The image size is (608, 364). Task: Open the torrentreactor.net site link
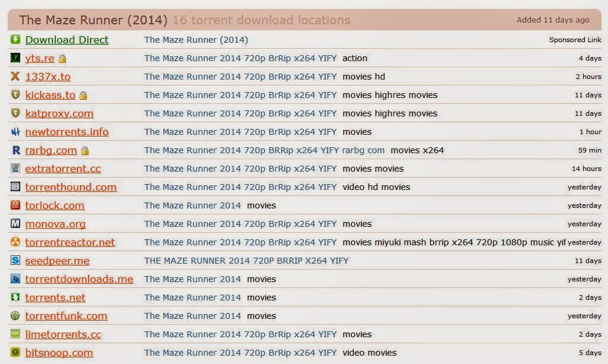pos(70,242)
